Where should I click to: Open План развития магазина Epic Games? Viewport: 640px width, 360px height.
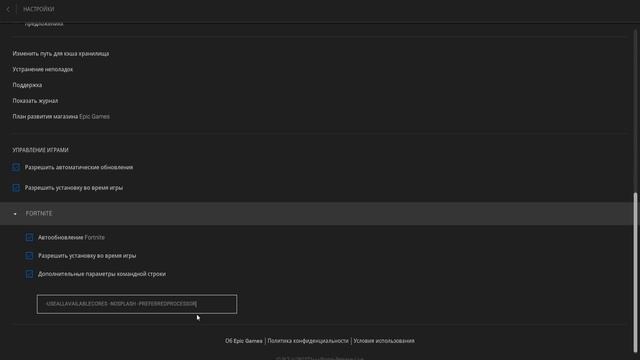[61, 116]
